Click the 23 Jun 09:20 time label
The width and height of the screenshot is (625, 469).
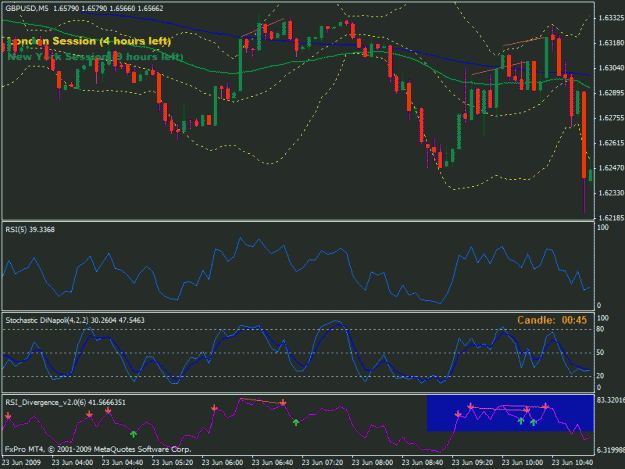pos(472,463)
